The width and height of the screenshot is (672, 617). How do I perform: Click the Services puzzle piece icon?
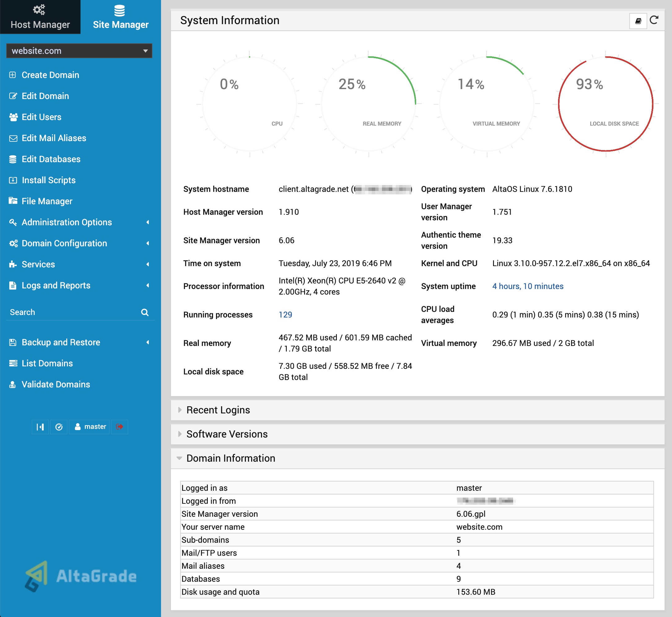[13, 265]
